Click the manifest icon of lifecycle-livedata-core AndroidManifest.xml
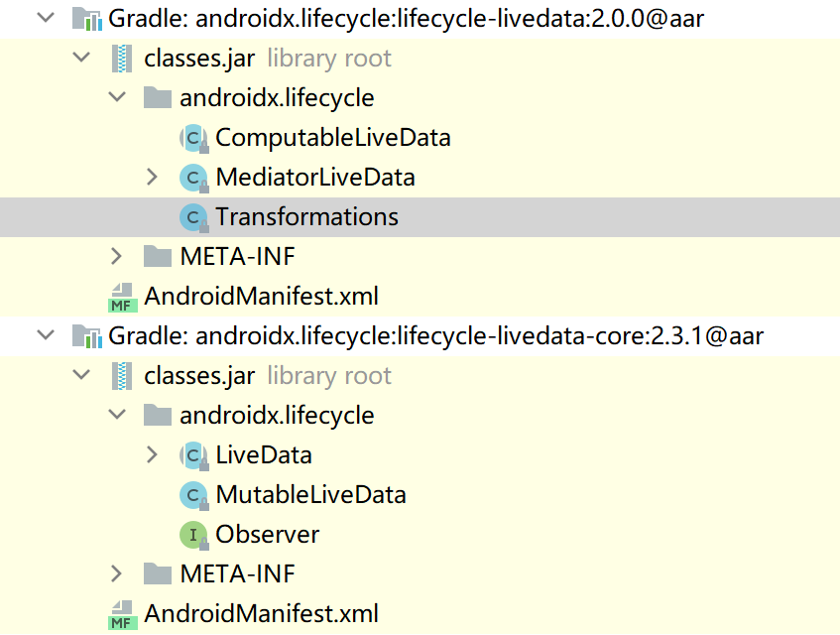 tap(123, 614)
